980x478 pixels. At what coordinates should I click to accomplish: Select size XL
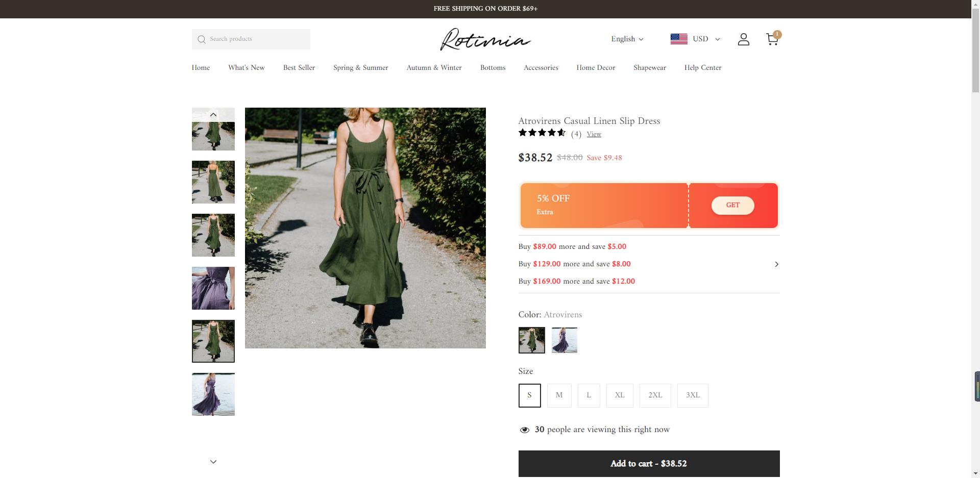[620, 395]
